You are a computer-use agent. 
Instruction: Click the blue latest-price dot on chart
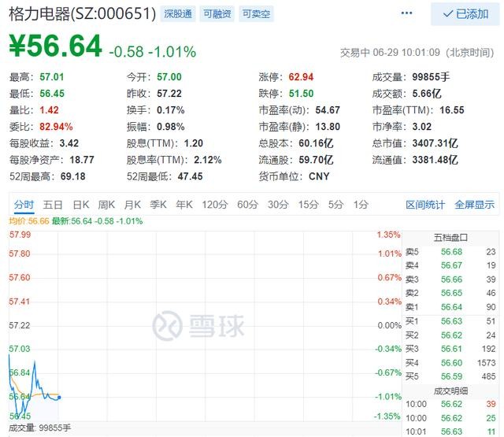pyautogui.click(x=59, y=398)
